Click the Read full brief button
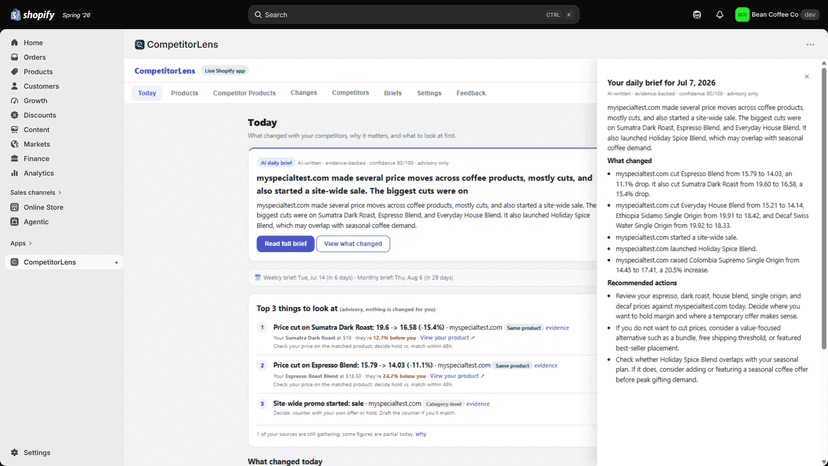Screen dimensions: 828x466 285,244
